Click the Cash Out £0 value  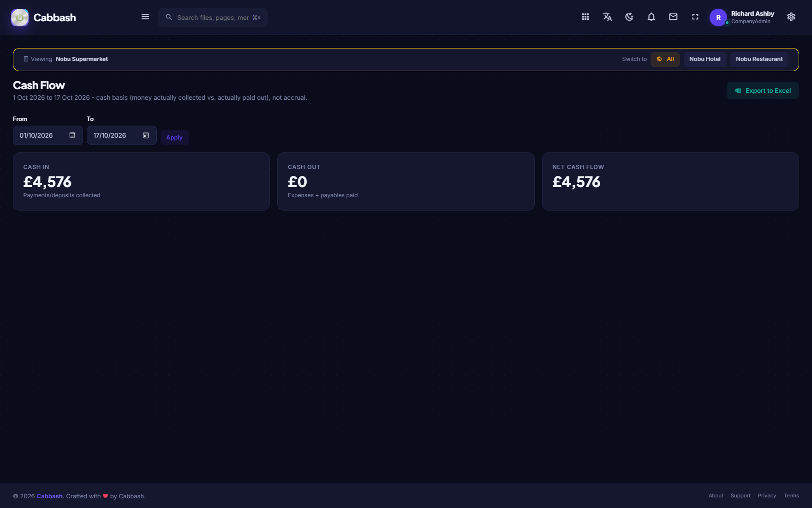298,182
